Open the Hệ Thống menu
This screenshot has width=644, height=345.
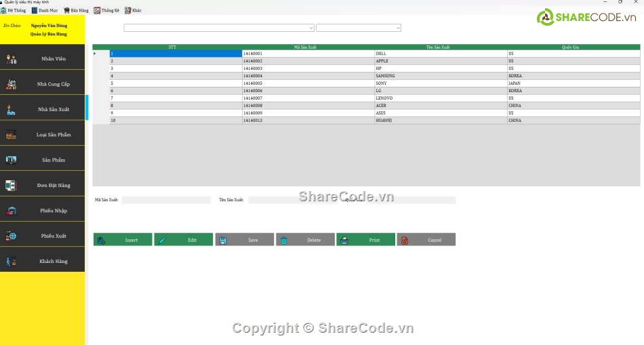(x=14, y=11)
